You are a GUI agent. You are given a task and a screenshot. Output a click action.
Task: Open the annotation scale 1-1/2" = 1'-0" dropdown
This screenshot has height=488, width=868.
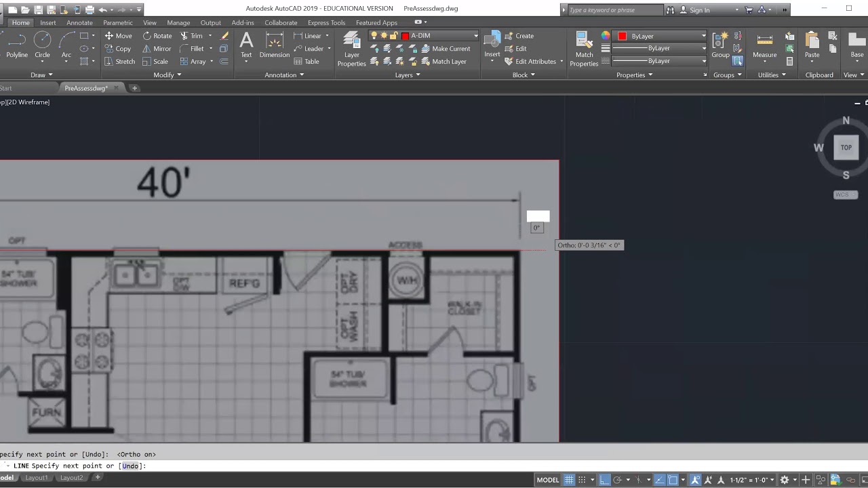pos(752,480)
